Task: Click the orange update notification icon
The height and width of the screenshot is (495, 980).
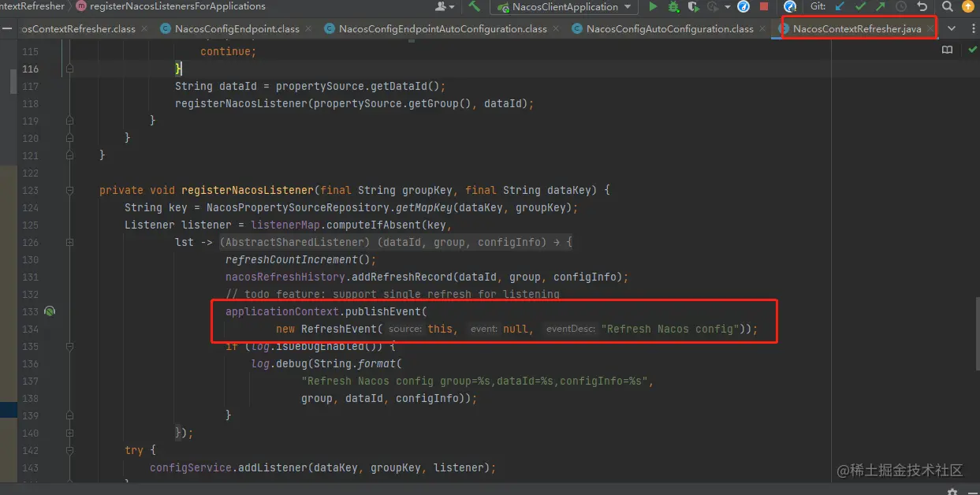Action: (x=967, y=6)
